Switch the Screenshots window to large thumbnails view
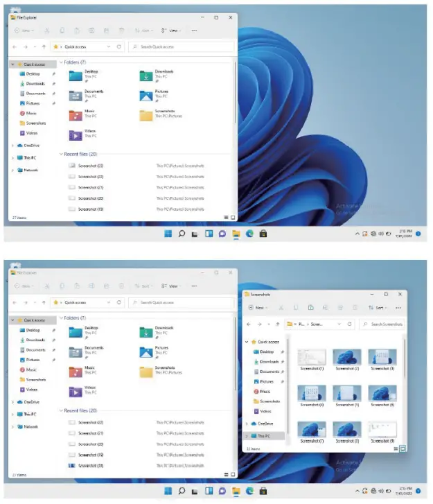Viewport: 433px width, 504px height. click(x=403, y=449)
